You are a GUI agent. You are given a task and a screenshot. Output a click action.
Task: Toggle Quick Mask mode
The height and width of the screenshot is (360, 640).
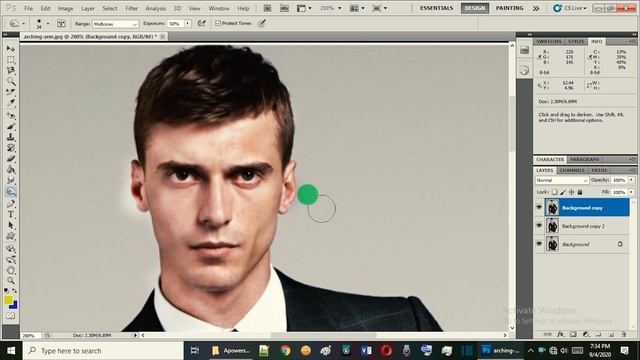click(x=11, y=316)
